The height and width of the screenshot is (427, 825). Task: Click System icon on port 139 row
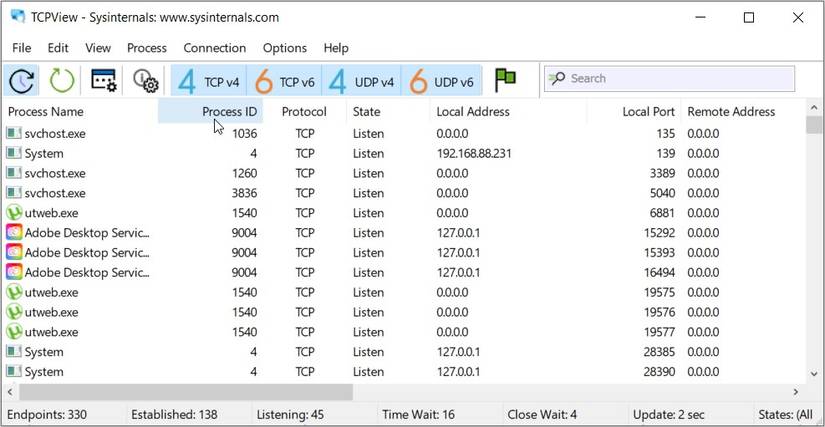14,154
